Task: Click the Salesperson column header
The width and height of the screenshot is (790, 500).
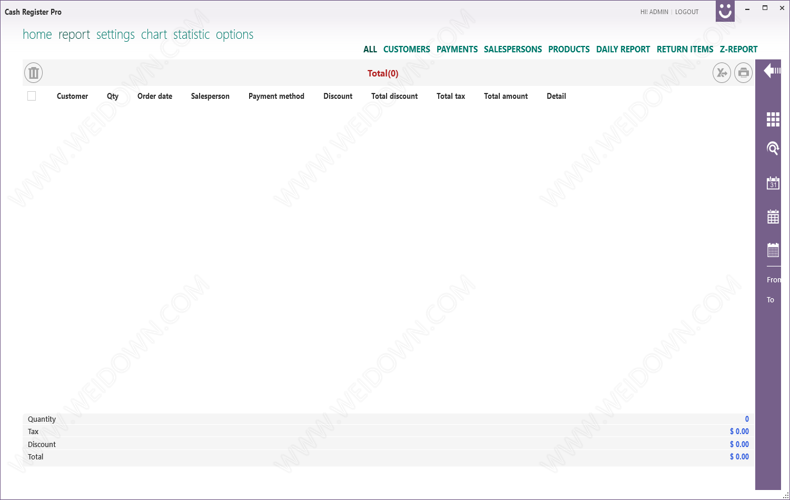Action: pos(210,96)
